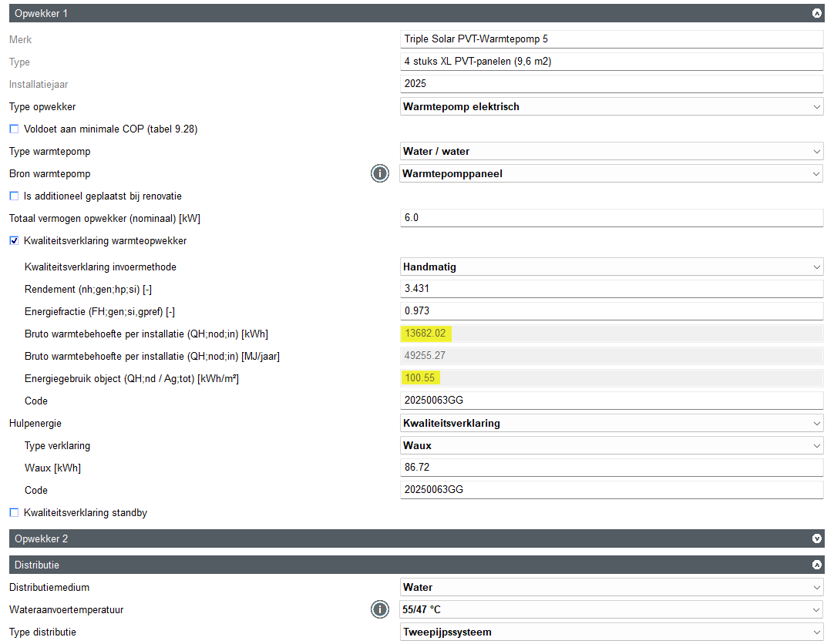Open the Hulpenergie dropdown
Viewport: 834px width, 644px height.
click(611, 424)
